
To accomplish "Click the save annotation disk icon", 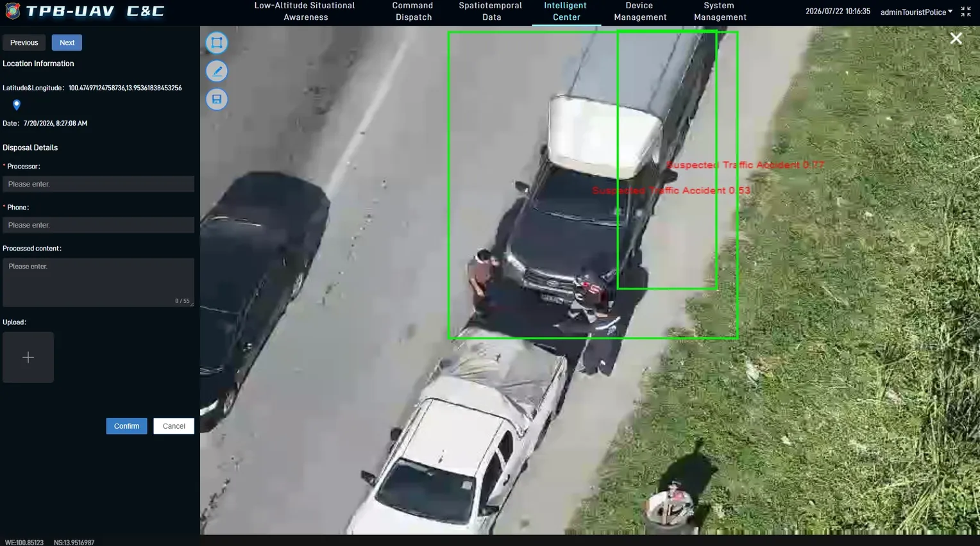I will [217, 99].
